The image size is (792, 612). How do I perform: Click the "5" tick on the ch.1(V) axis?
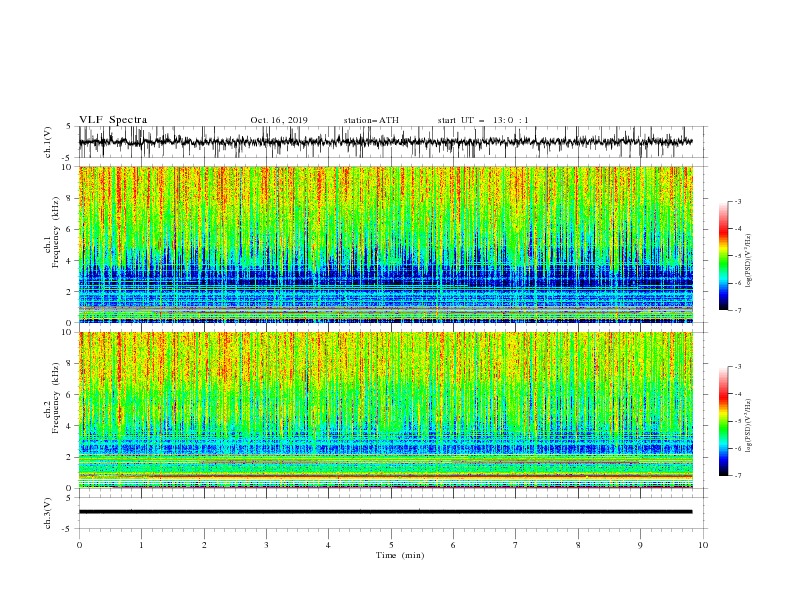tap(69, 126)
